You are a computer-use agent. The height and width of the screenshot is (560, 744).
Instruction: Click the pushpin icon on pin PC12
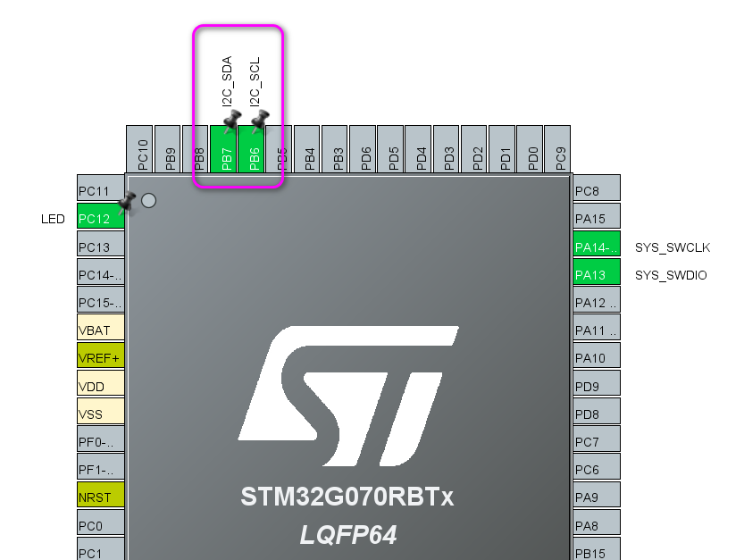point(127,203)
